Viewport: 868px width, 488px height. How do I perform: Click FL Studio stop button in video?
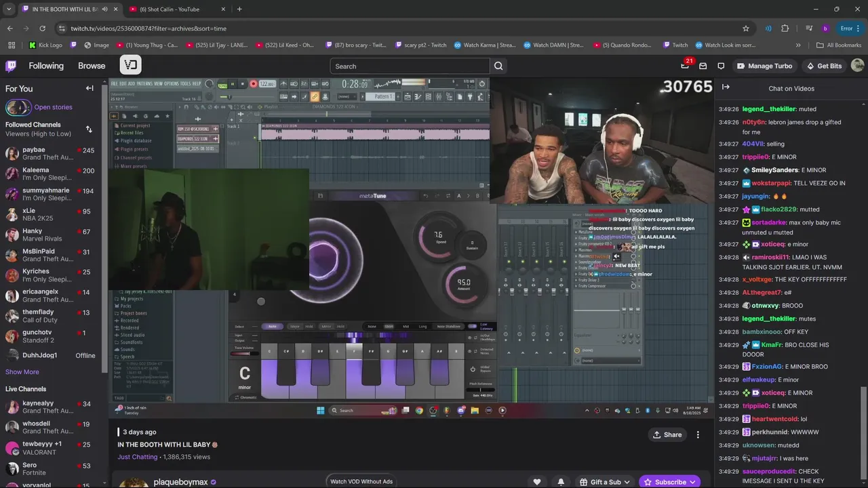pyautogui.click(x=243, y=84)
